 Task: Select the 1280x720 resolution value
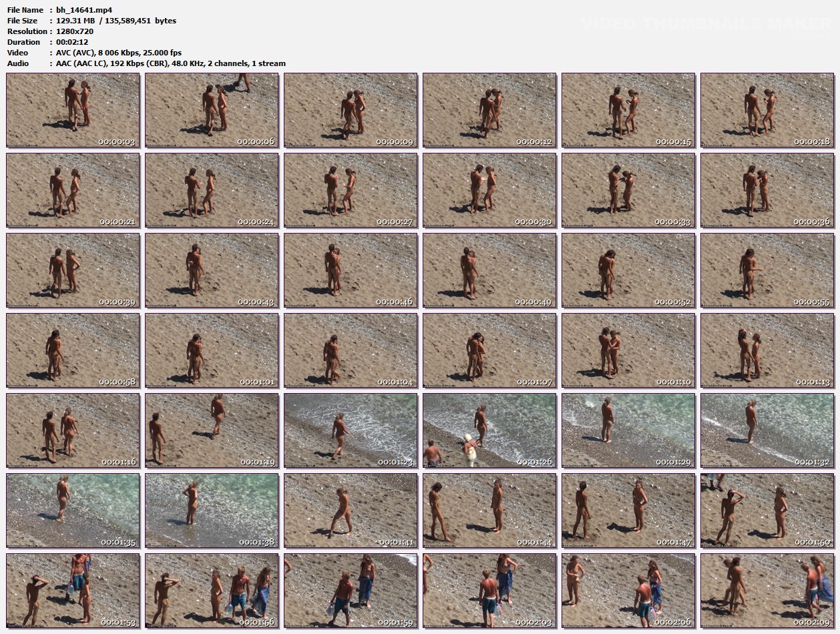pyautogui.click(x=75, y=31)
